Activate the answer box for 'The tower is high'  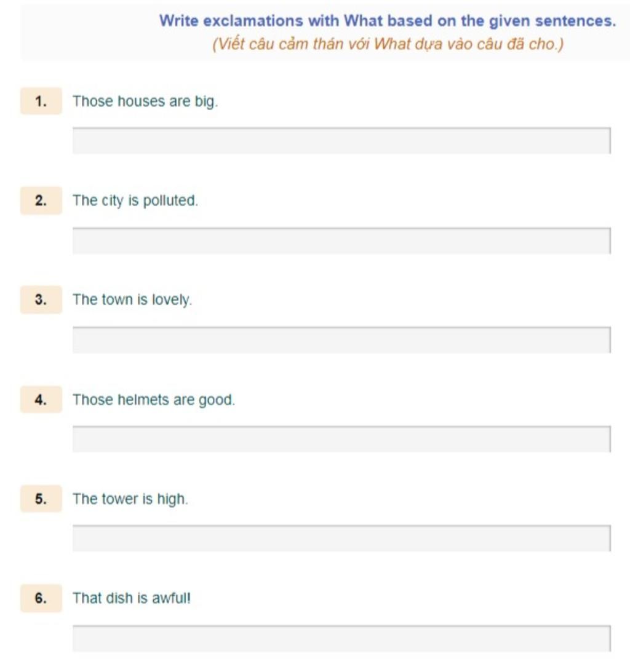click(341, 538)
